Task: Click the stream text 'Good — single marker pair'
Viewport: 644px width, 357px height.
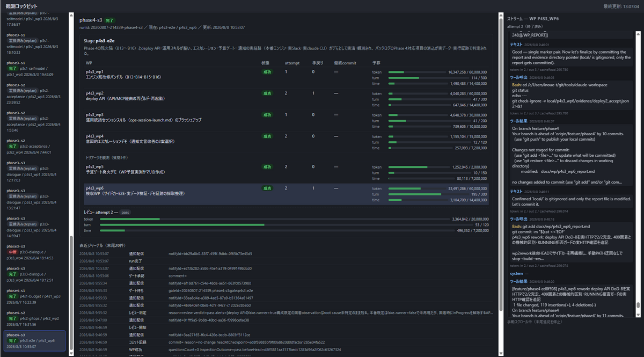Action: pos(570,56)
